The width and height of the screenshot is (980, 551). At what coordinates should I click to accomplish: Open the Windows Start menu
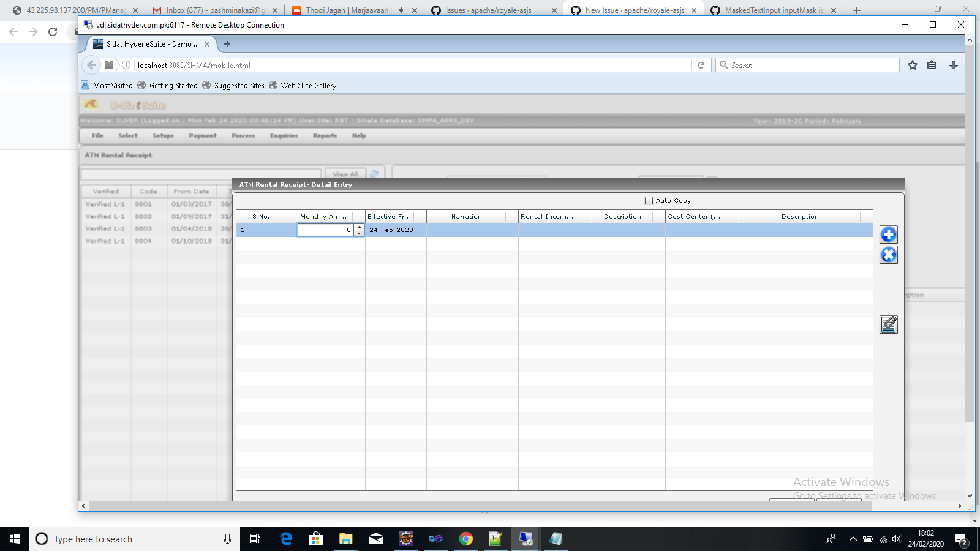(15, 539)
